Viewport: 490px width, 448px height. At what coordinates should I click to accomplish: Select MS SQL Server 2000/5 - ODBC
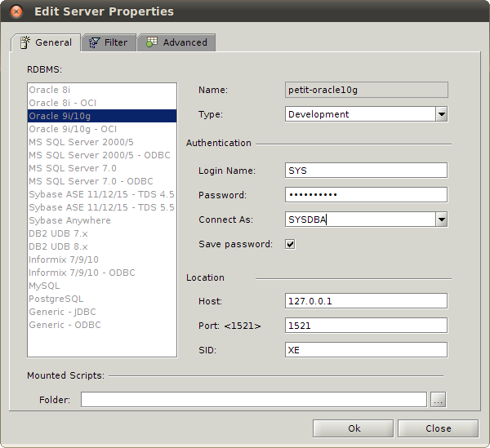(102, 155)
